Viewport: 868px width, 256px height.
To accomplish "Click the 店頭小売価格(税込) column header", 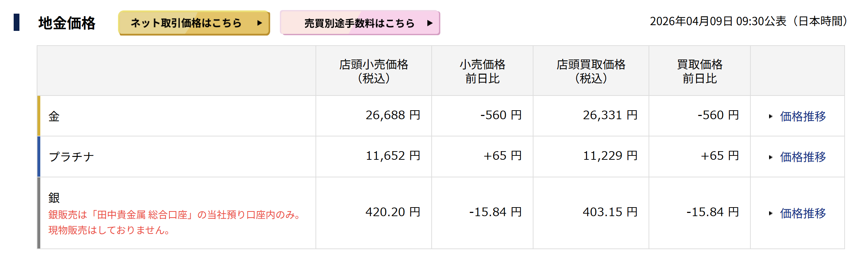I will [x=374, y=71].
